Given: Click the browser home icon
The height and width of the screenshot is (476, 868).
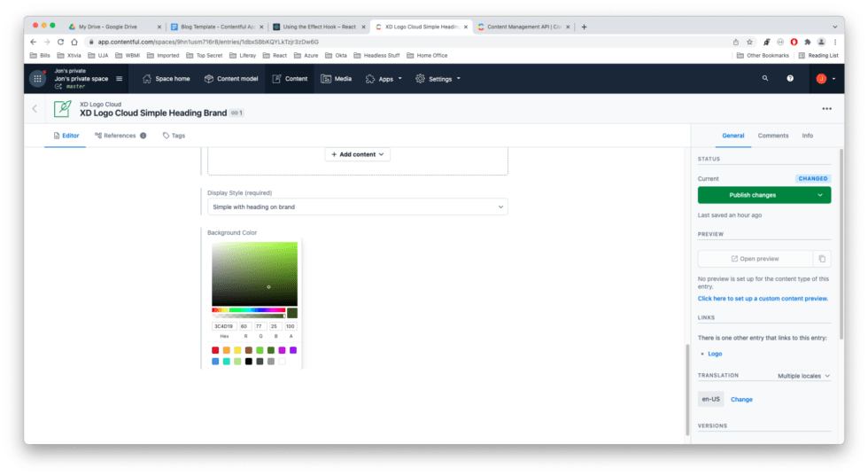Looking at the screenshot, I should [x=74, y=43].
